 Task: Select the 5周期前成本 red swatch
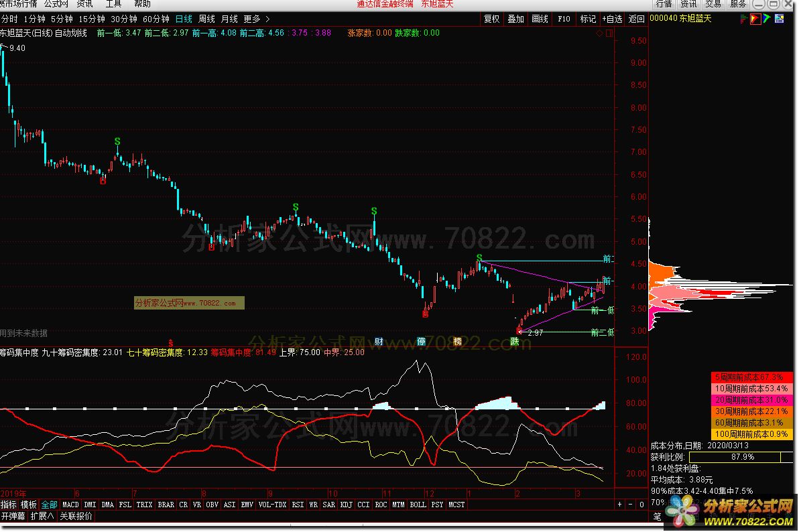click(x=751, y=377)
